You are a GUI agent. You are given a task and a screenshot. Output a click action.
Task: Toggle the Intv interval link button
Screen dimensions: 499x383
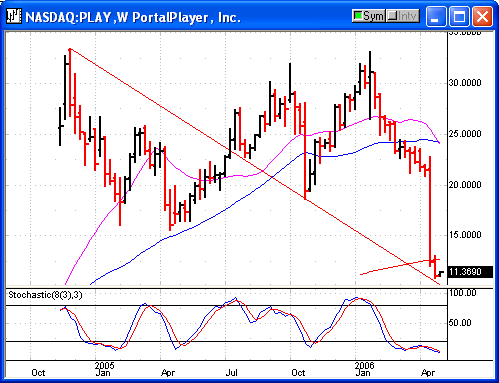tap(403, 16)
